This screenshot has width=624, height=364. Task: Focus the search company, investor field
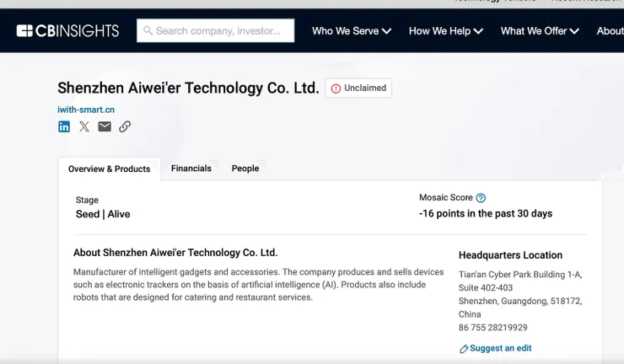[222, 31]
